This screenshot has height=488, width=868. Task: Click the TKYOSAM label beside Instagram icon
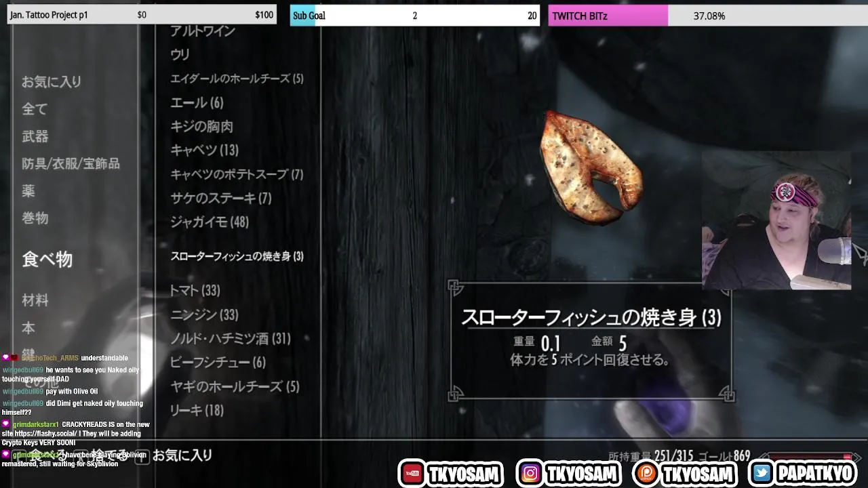click(x=583, y=474)
